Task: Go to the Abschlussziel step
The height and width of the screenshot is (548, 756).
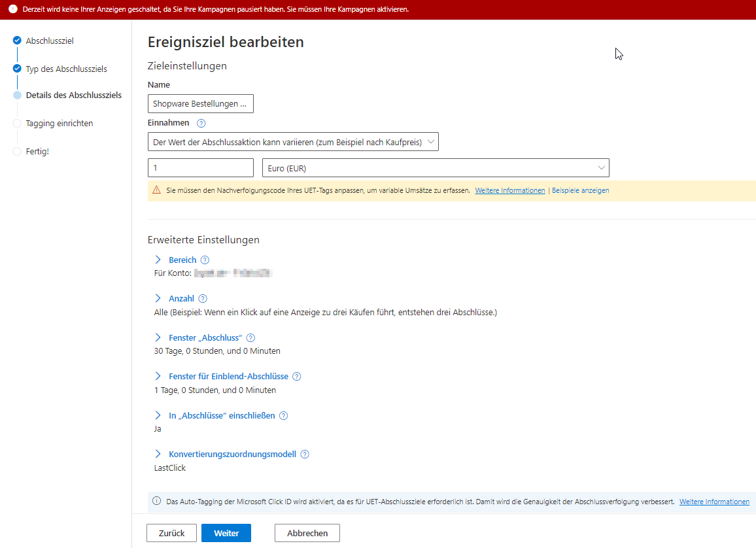Action: point(50,41)
